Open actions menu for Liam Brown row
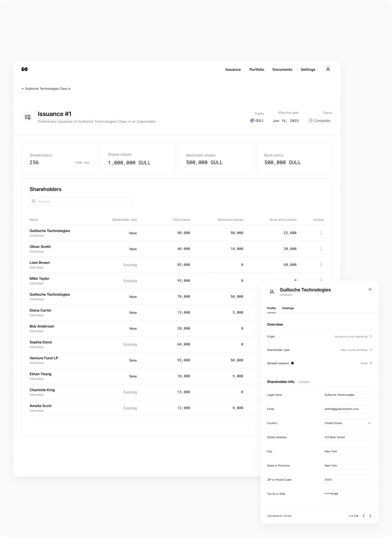The width and height of the screenshot is (392, 537). click(321, 265)
